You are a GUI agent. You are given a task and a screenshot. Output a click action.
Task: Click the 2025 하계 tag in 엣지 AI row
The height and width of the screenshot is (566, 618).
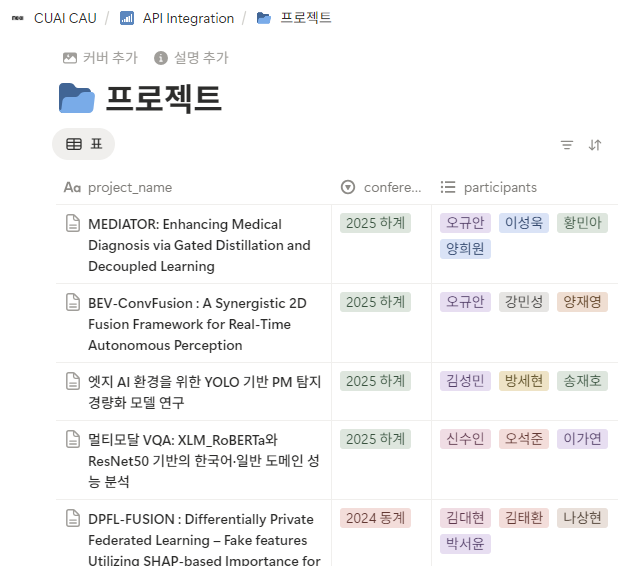376,381
